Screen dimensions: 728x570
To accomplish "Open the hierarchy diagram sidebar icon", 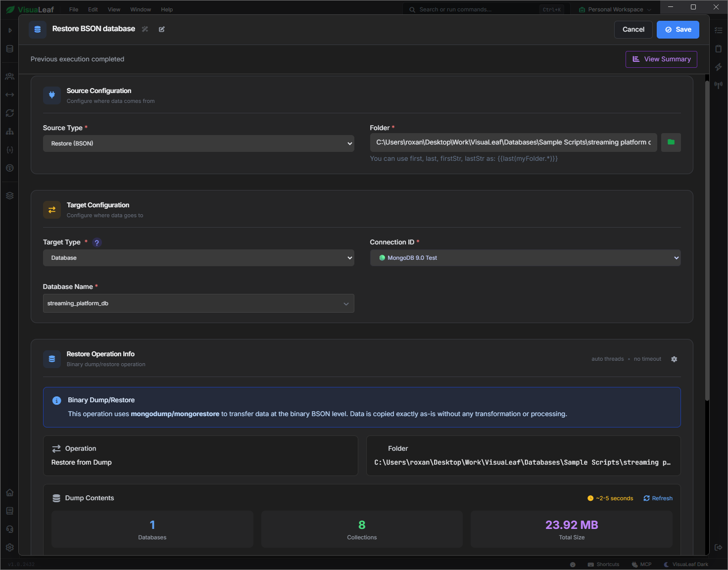I will coord(9,132).
